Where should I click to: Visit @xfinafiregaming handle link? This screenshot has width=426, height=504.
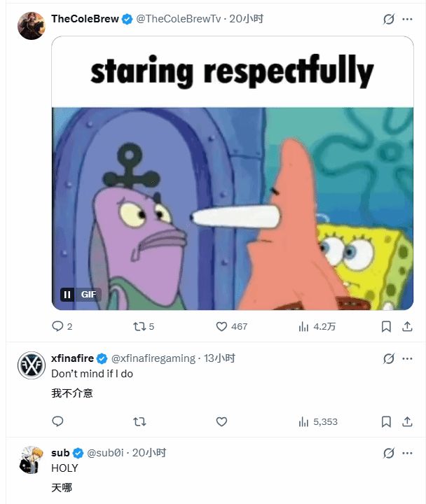point(153,358)
